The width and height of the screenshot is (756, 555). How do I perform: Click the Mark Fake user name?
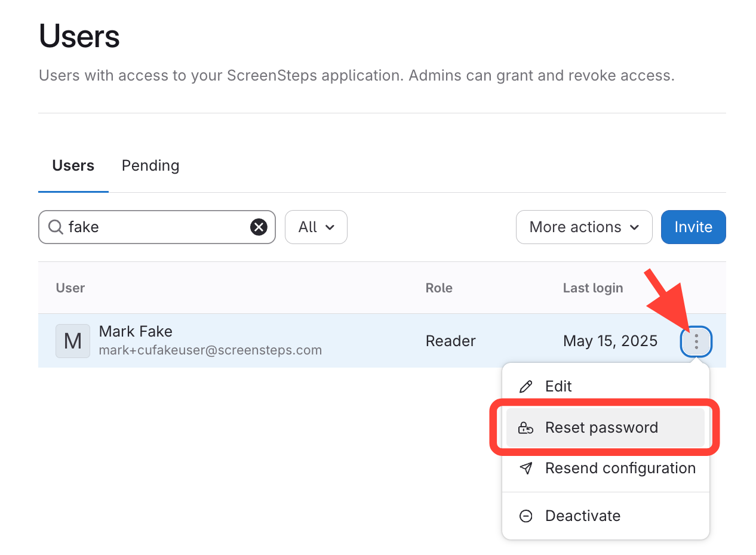[x=136, y=331]
